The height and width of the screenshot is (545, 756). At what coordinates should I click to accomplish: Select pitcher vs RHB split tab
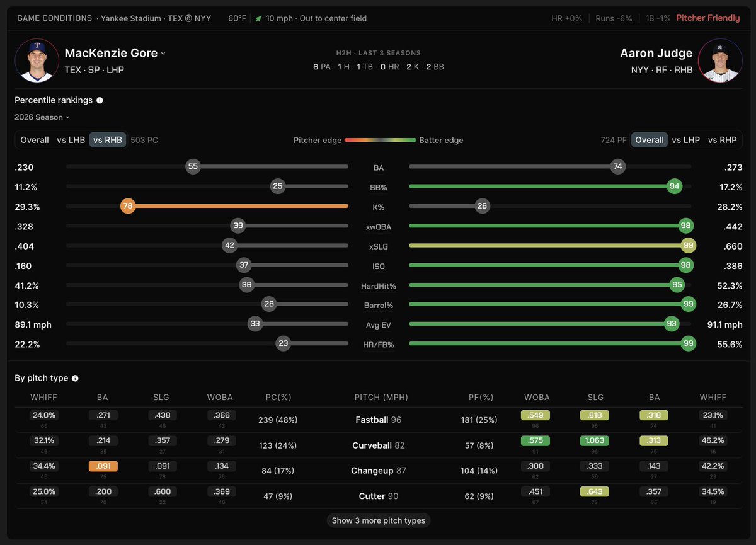click(108, 140)
